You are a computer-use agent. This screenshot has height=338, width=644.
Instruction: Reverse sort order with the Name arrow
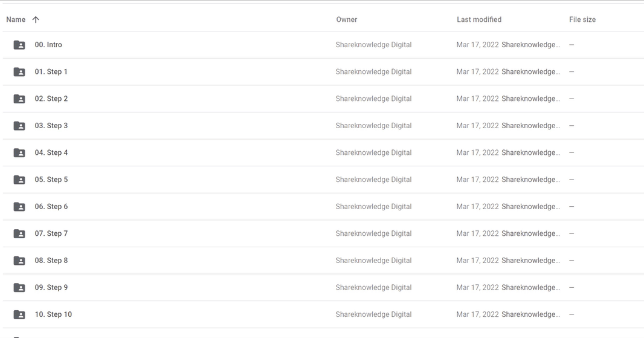(36, 19)
